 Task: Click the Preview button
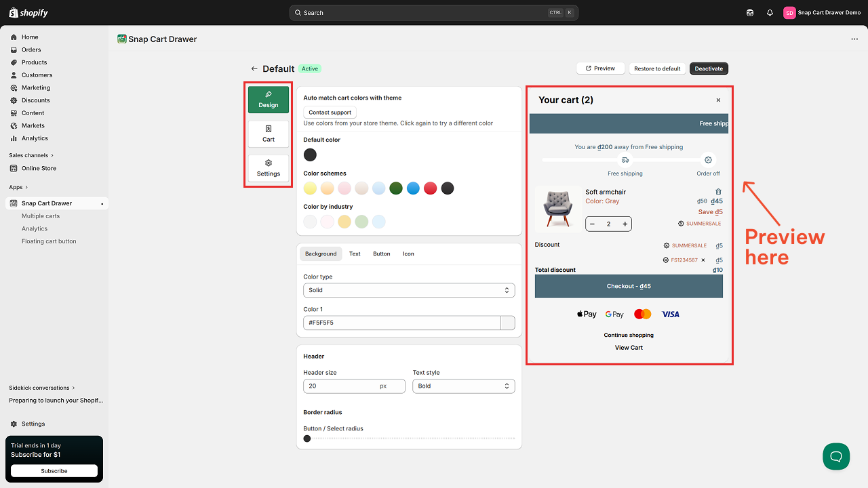pos(599,68)
